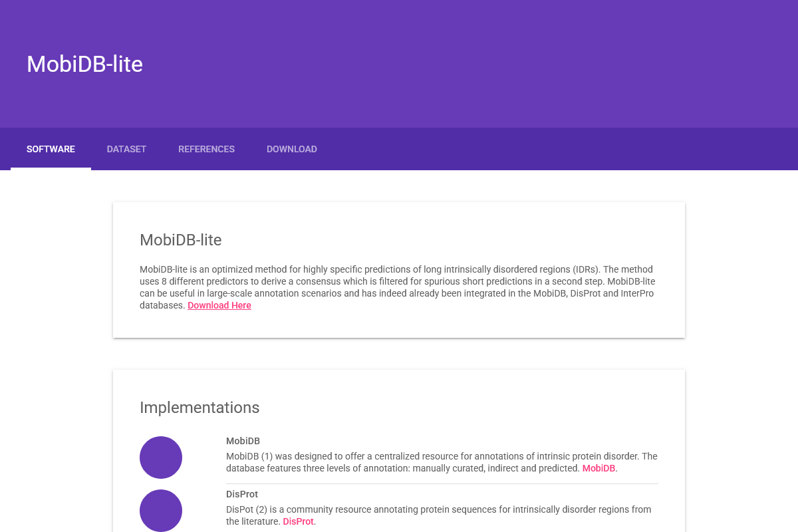This screenshot has width=798, height=532.
Task: Switch to the DATASET tab
Action: (126, 149)
